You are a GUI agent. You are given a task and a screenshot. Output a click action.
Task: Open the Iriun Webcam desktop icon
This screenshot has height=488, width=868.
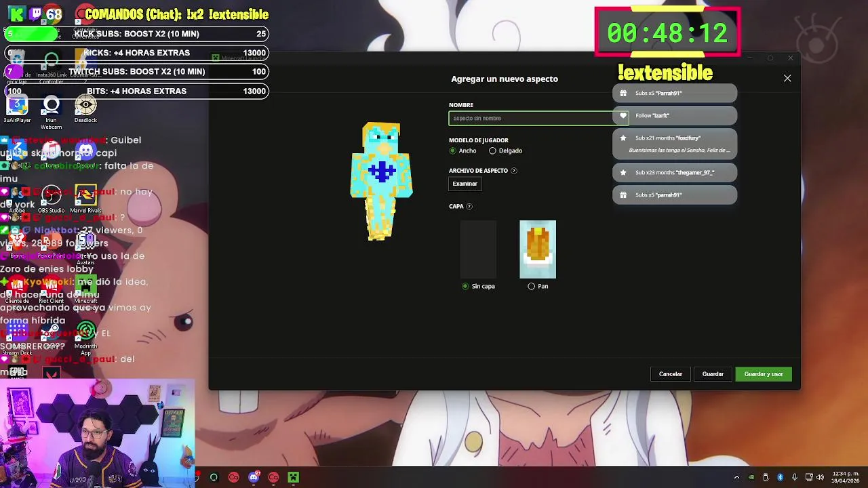[x=52, y=113]
